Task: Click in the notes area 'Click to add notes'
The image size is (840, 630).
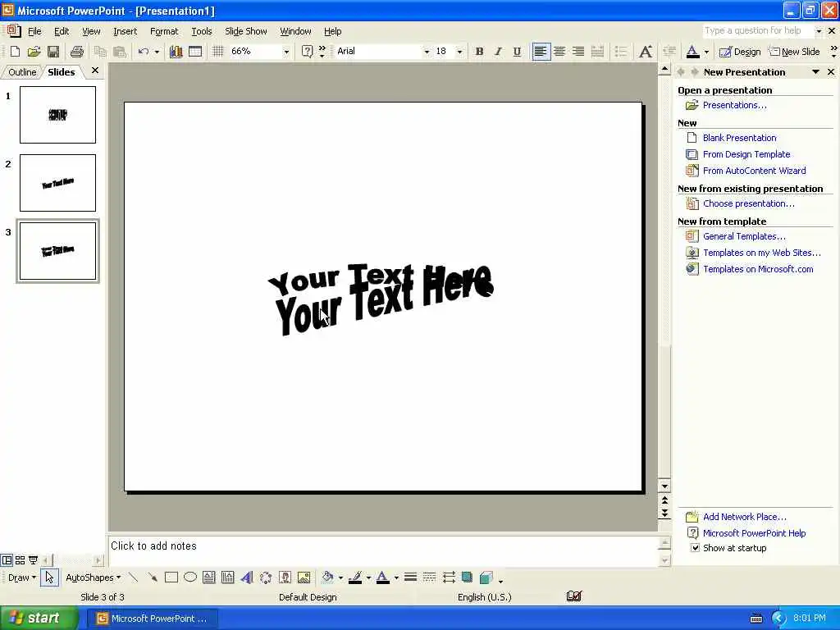Action: [x=382, y=550]
